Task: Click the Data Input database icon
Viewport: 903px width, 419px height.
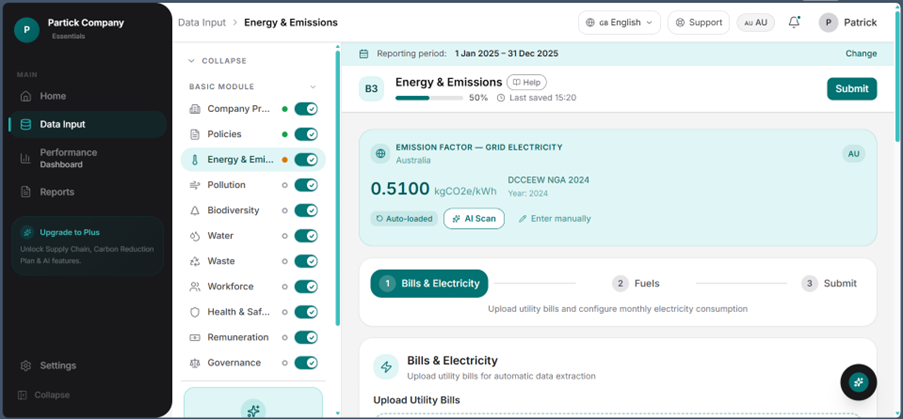Action: click(x=25, y=124)
